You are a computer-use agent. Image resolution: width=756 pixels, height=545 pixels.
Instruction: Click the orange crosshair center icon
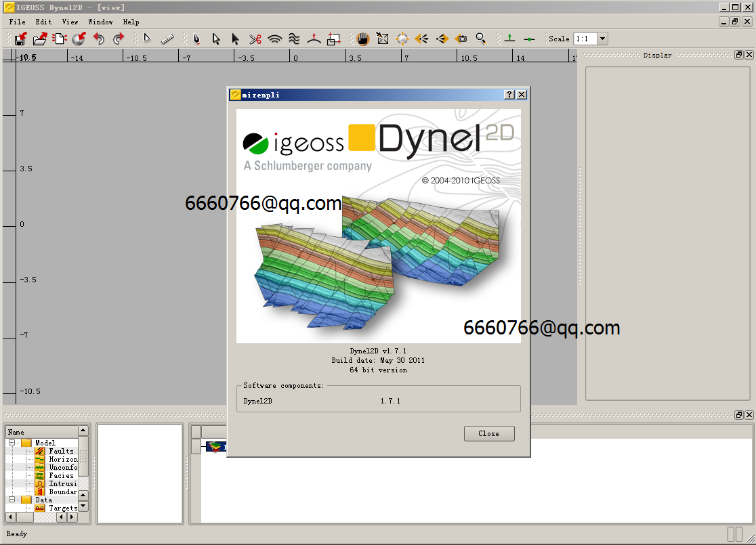tap(402, 39)
